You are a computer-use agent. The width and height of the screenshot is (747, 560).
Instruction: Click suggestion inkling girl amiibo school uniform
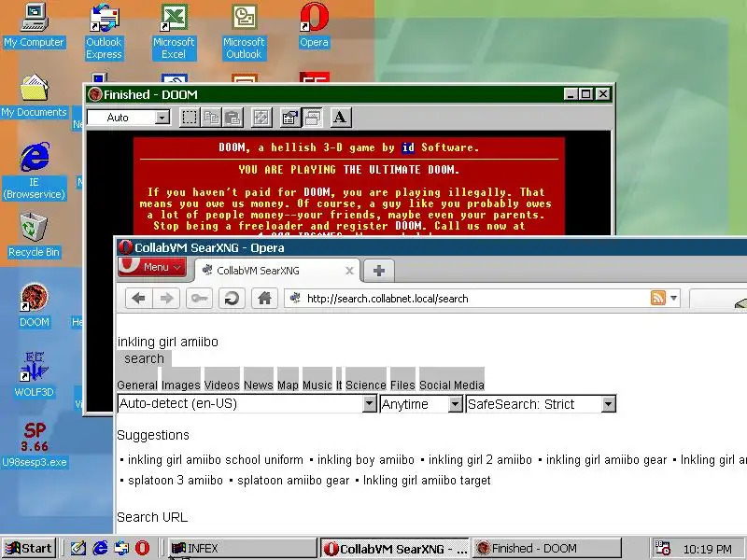(x=216, y=459)
